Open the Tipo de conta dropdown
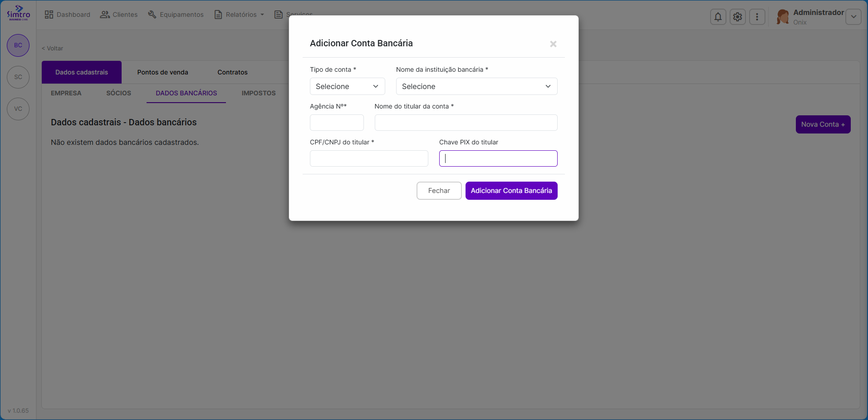The height and width of the screenshot is (420, 868). (347, 86)
